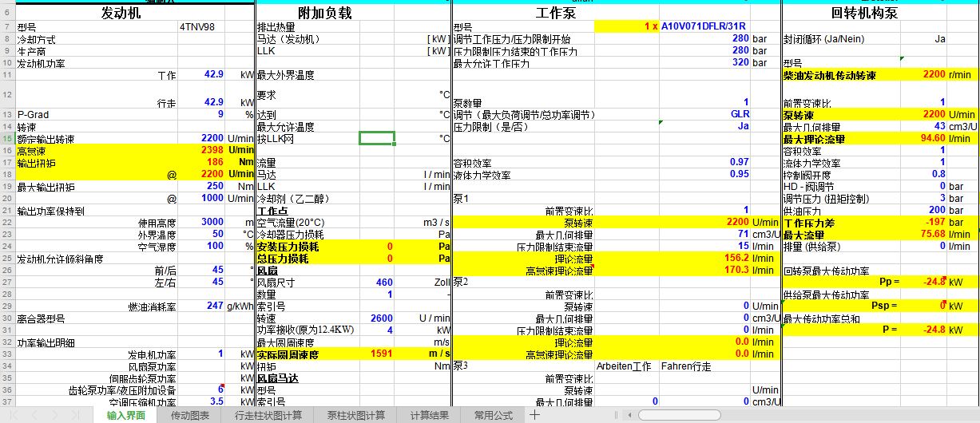The image size is (980, 423).
Task: Select the 最大几何排量 value 71
Action: coord(704,234)
